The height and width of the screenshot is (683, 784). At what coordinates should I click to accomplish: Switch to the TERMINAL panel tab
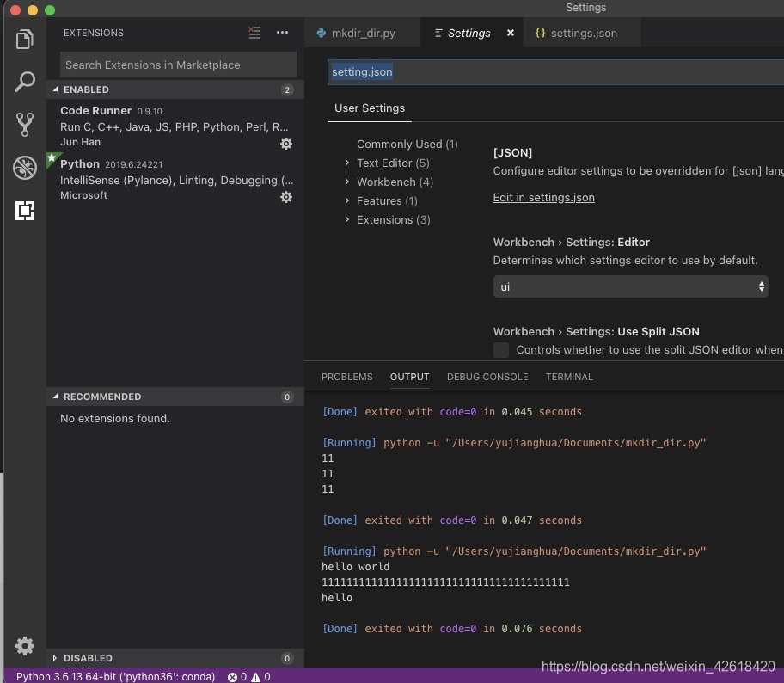569,377
